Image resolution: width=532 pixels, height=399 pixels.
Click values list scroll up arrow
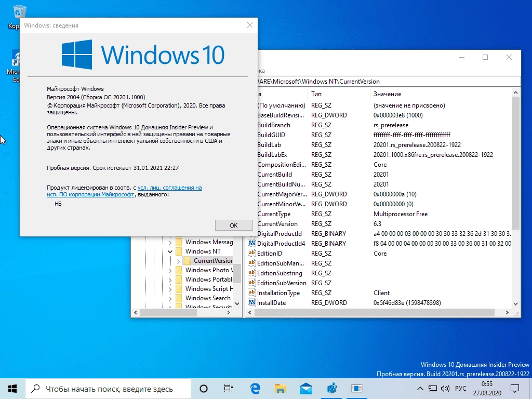515,92
